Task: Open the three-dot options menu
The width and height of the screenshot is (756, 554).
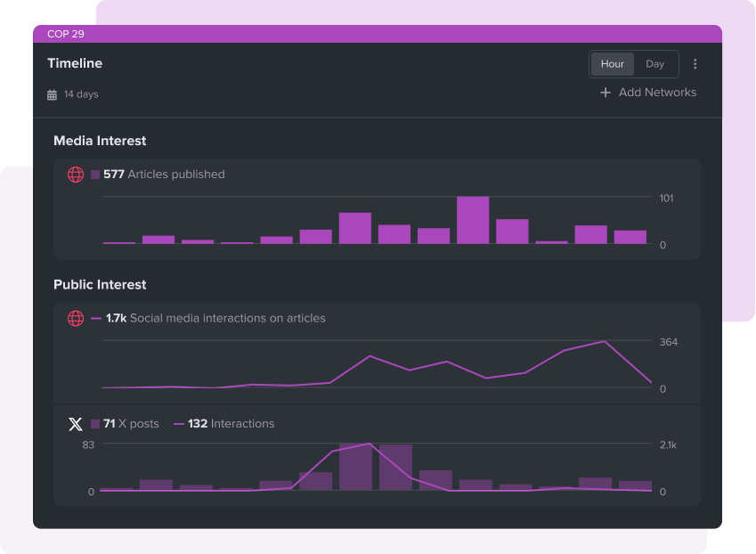Action: [x=695, y=64]
